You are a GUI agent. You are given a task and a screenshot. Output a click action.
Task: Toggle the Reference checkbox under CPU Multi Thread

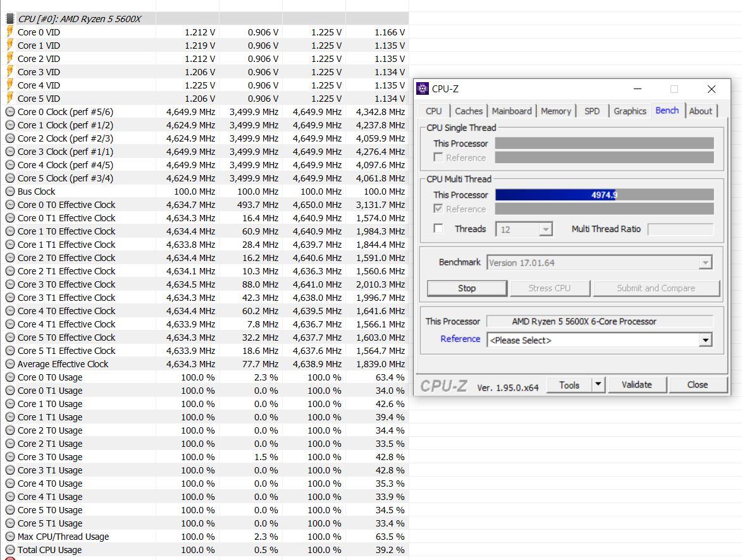pos(438,209)
